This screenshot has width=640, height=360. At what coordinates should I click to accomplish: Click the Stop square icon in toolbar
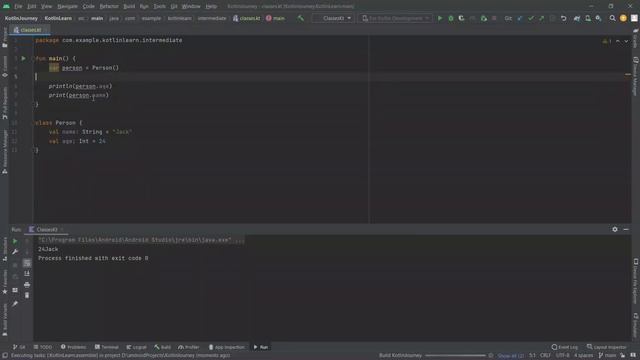494,18
